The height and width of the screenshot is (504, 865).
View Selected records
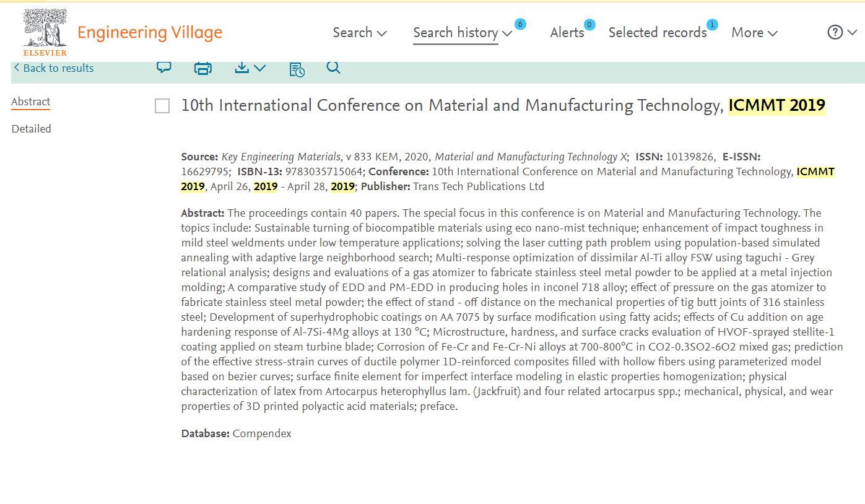click(658, 33)
